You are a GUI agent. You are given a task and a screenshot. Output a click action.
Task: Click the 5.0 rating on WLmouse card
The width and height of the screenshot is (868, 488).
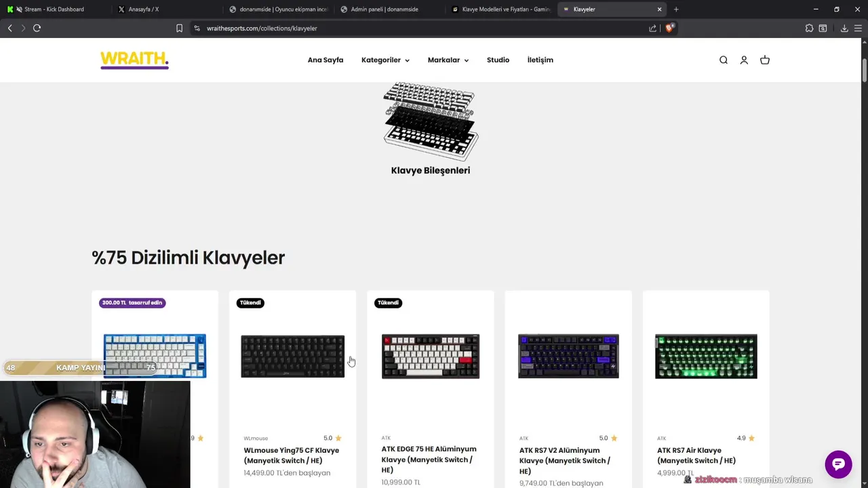332,438
